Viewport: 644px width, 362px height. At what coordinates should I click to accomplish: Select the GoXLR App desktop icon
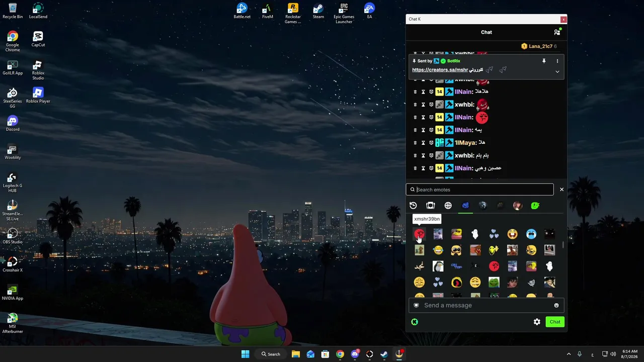[x=13, y=67]
